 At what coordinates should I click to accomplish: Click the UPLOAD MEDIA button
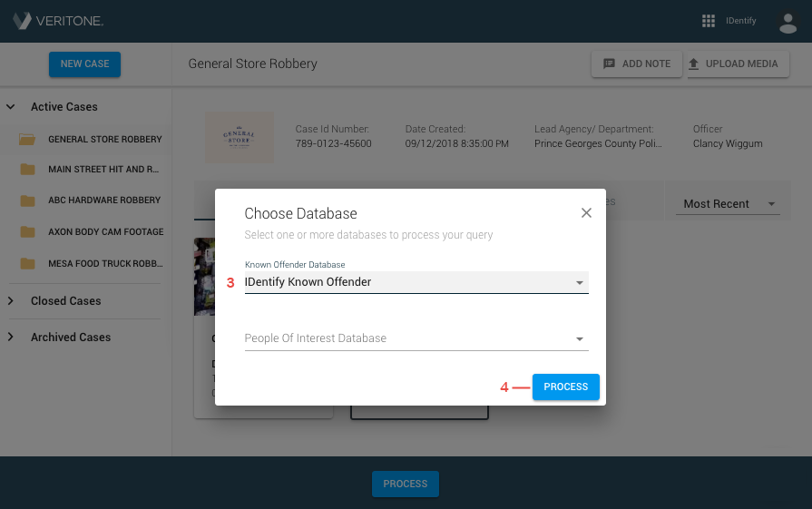tap(738, 64)
